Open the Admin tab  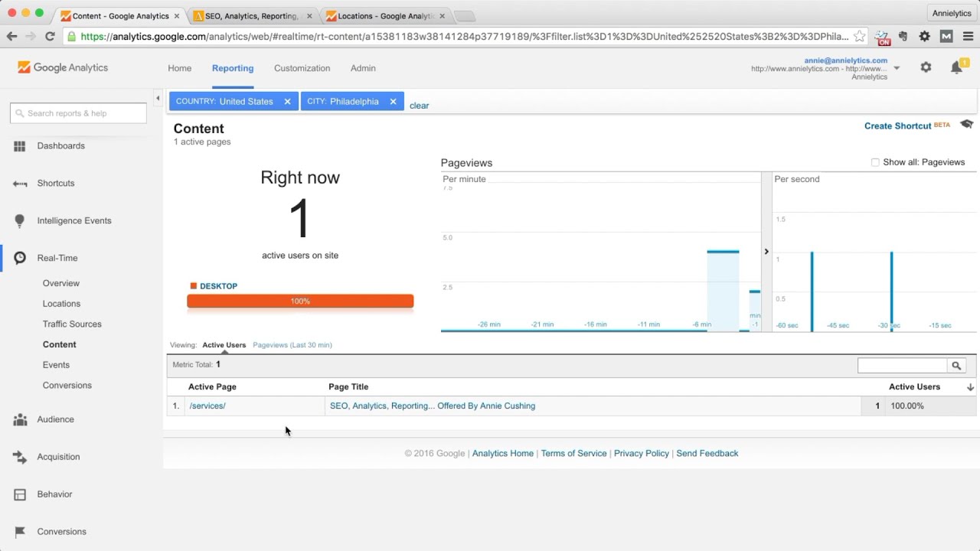(x=363, y=68)
